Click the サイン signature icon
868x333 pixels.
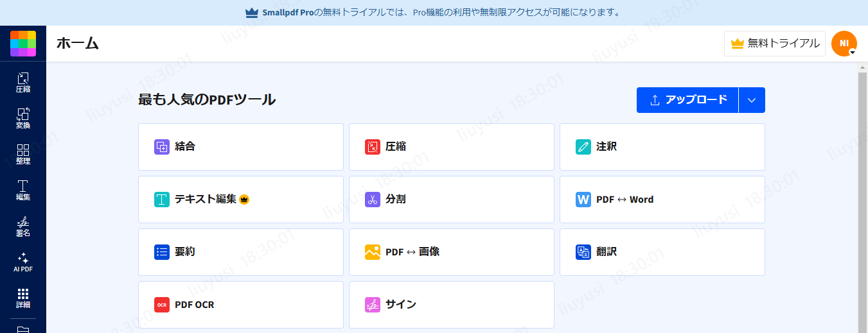click(x=373, y=305)
